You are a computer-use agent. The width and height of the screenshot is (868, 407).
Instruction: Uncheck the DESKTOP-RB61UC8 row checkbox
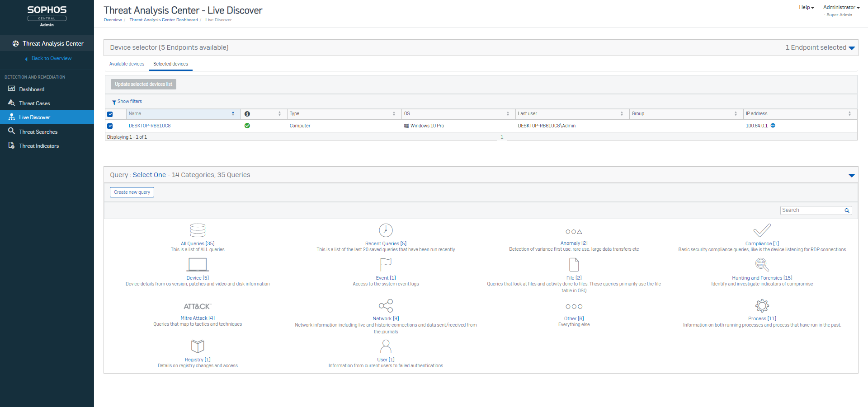coord(110,126)
